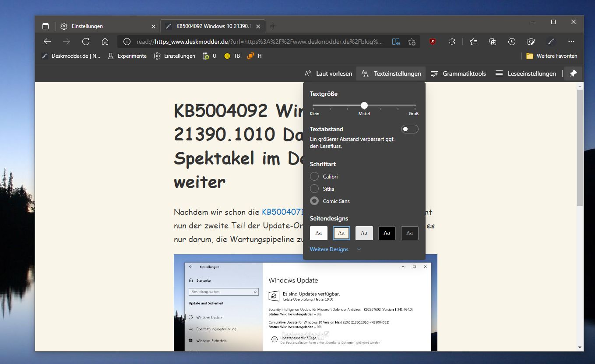Click the forward navigation arrow
The image size is (595, 364).
coord(67,42)
